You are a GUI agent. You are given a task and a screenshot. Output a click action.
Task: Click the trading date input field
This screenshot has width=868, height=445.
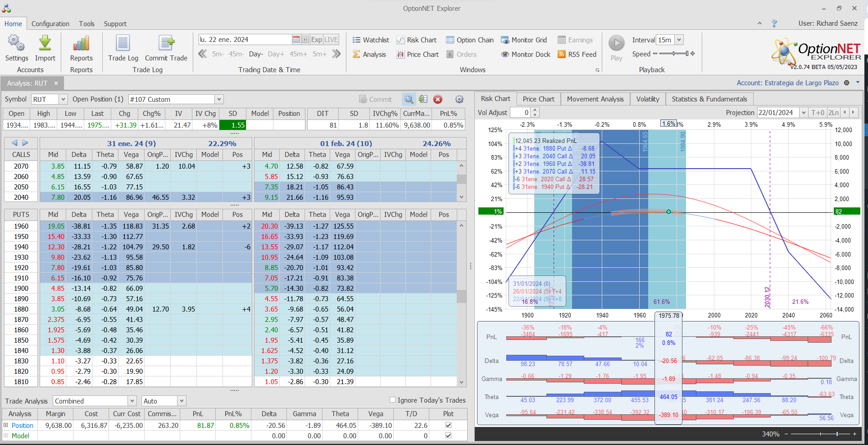tap(245, 40)
